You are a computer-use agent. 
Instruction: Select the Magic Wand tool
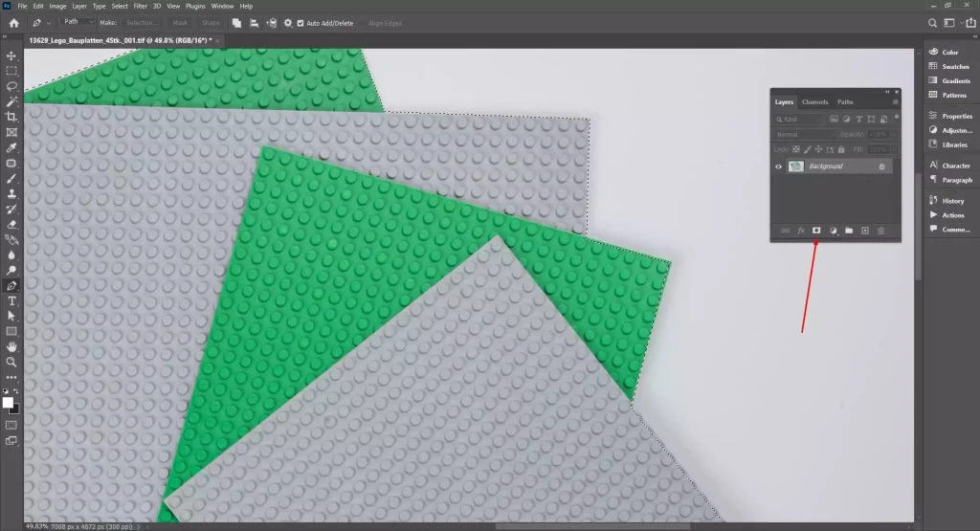[11, 101]
